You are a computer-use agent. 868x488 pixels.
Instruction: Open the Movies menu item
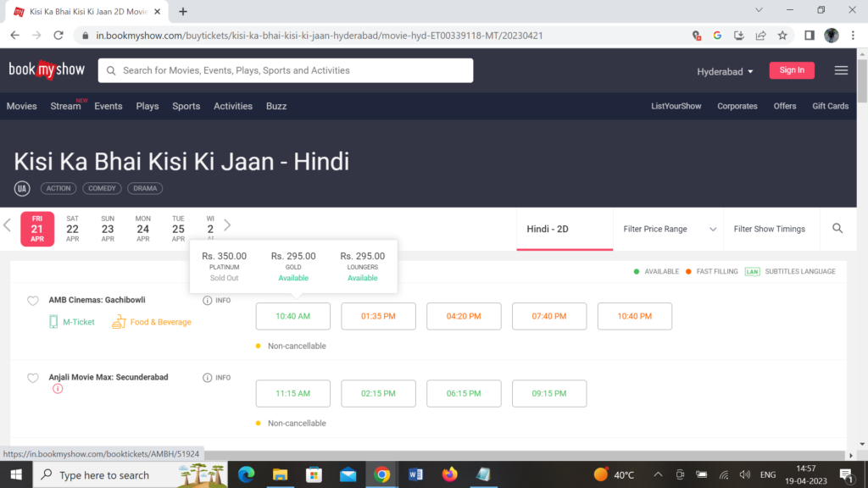(x=22, y=106)
